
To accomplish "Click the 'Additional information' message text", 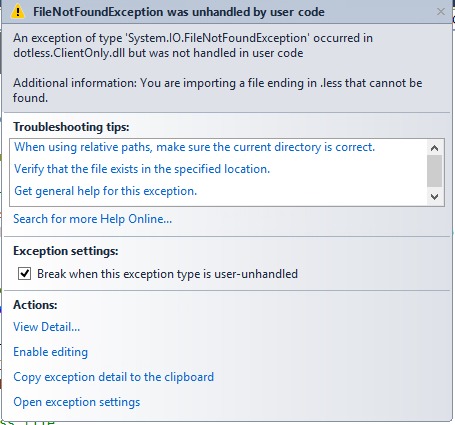I will (x=218, y=90).
